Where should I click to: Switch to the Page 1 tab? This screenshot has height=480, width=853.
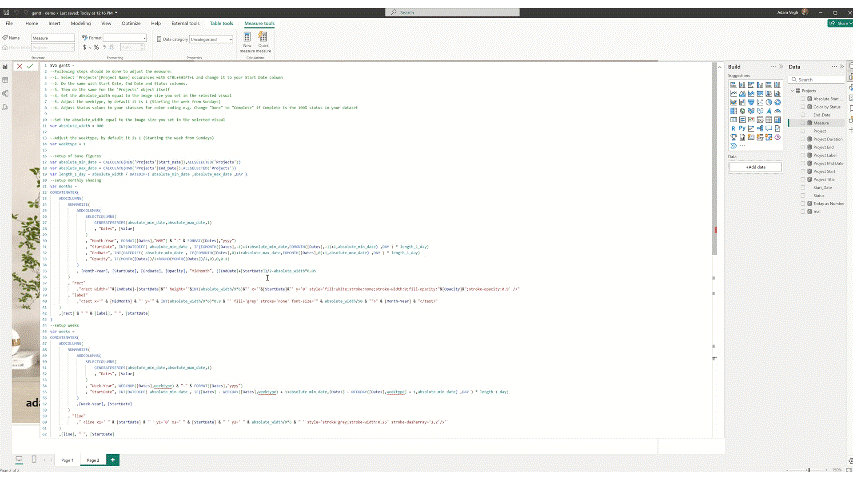point(67,459)
